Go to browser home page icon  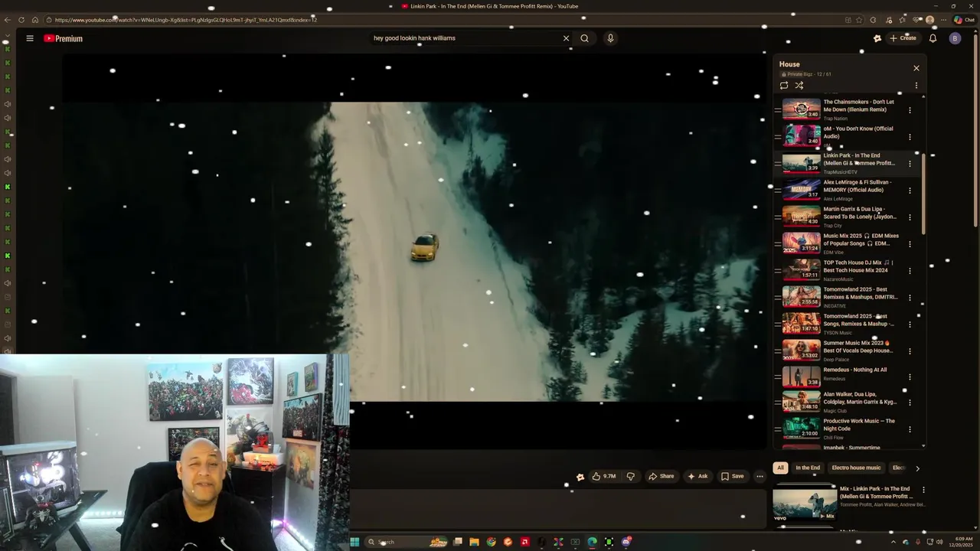[35, 20]
